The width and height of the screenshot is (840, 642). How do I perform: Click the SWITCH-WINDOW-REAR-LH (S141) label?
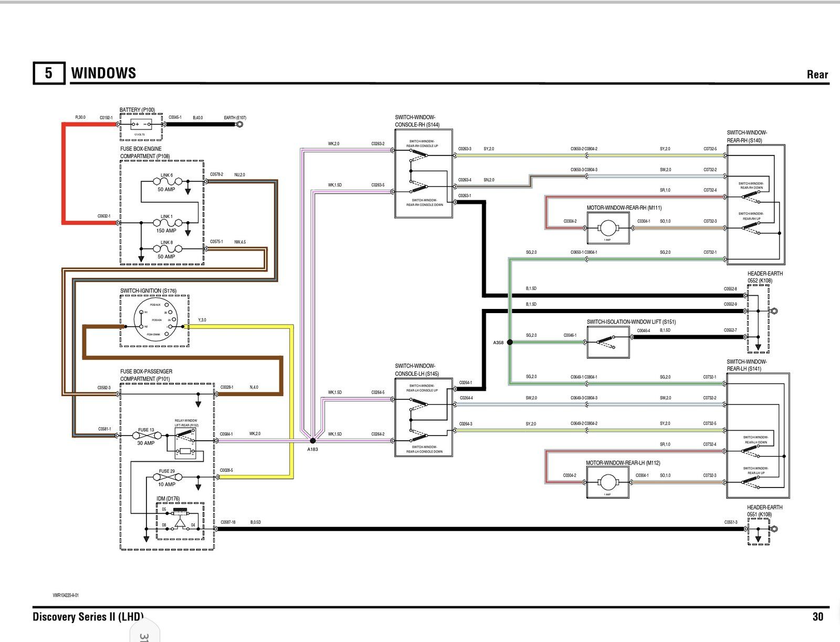pyautogui.click(x=747, y=365)
